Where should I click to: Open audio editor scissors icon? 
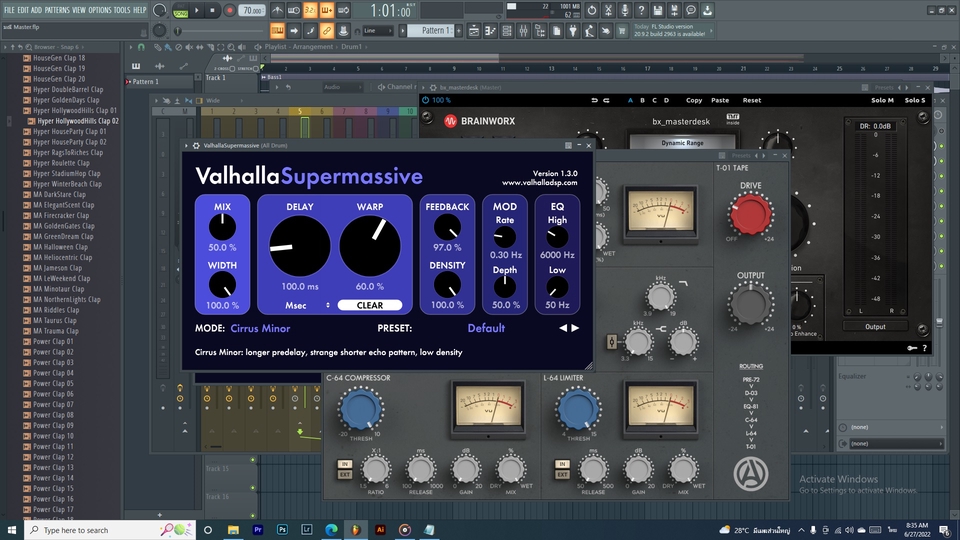point(608,10)
